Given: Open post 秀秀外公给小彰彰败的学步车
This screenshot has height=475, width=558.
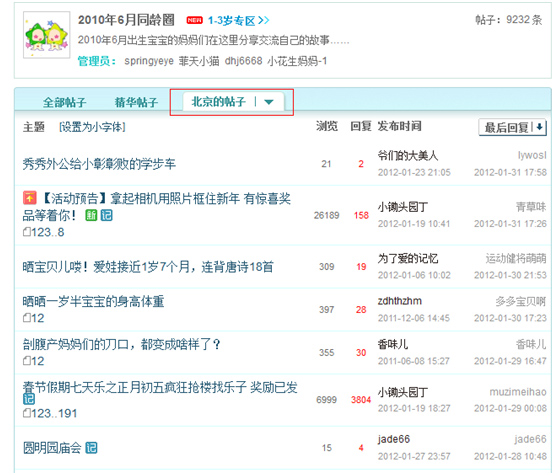Looking at the screenshot, I should point(99,164).
